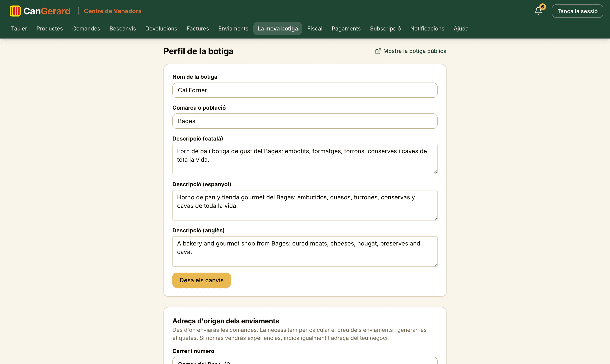Click the CanGerard brand name

point(47,11)
